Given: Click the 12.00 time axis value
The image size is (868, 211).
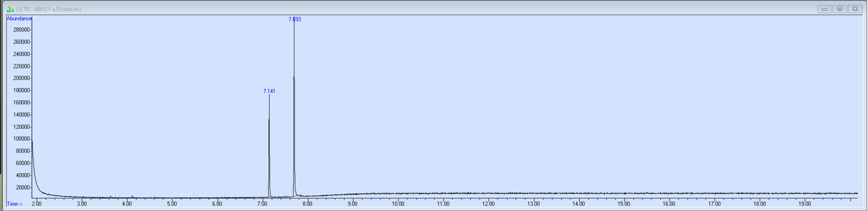Looking at the screenshot, I should pos(488,204).
